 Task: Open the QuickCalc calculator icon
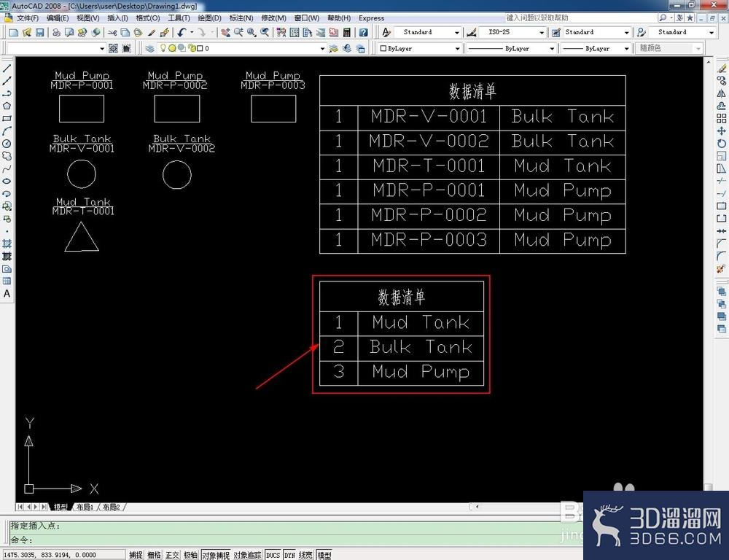[x=347, y=33]
